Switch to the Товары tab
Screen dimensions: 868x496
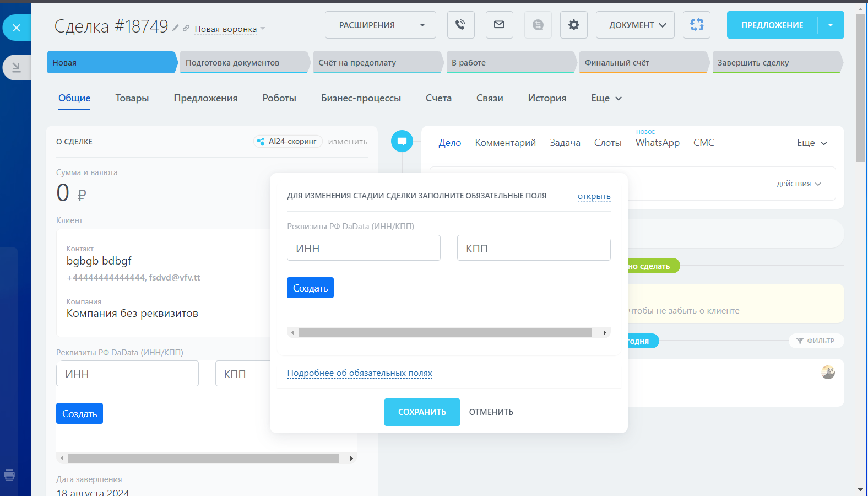click(x=132, y=98)
